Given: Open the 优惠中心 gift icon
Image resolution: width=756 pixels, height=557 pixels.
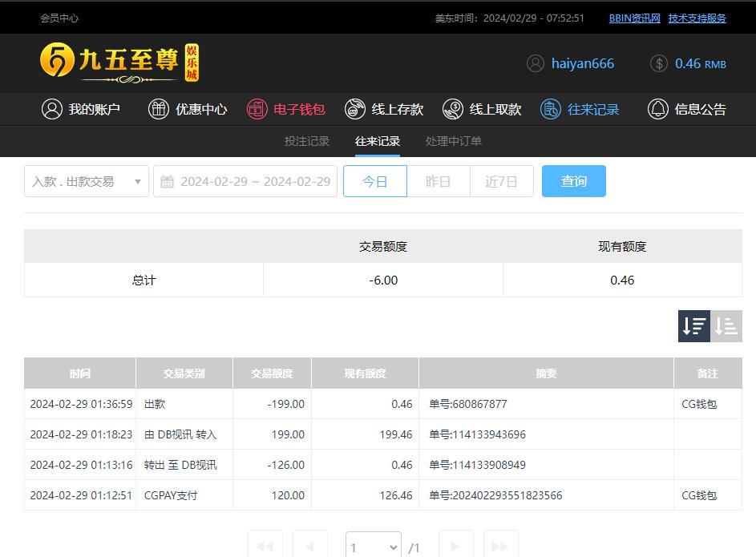Looking at the screenshot, I should 159,109.
